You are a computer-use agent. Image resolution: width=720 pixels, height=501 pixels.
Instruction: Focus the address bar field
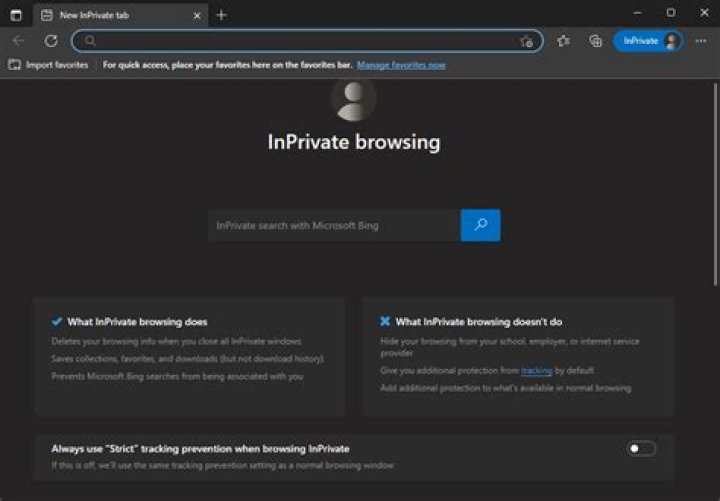click(x=308, y=41)
